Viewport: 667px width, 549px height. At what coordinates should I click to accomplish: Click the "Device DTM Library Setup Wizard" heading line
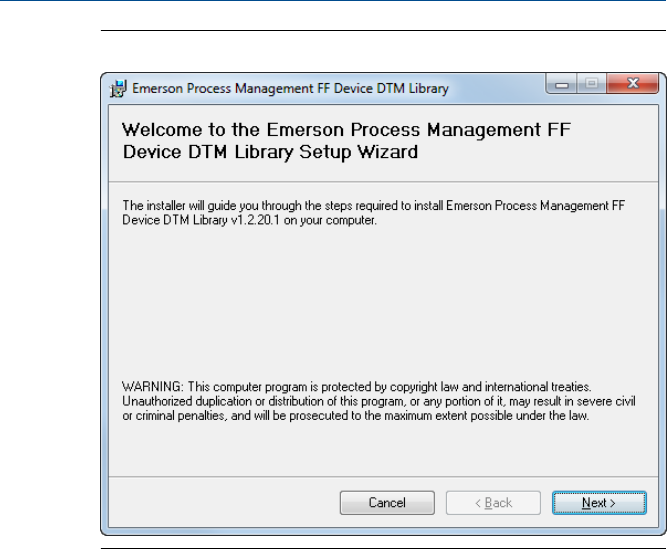click(x=269, y=153)
